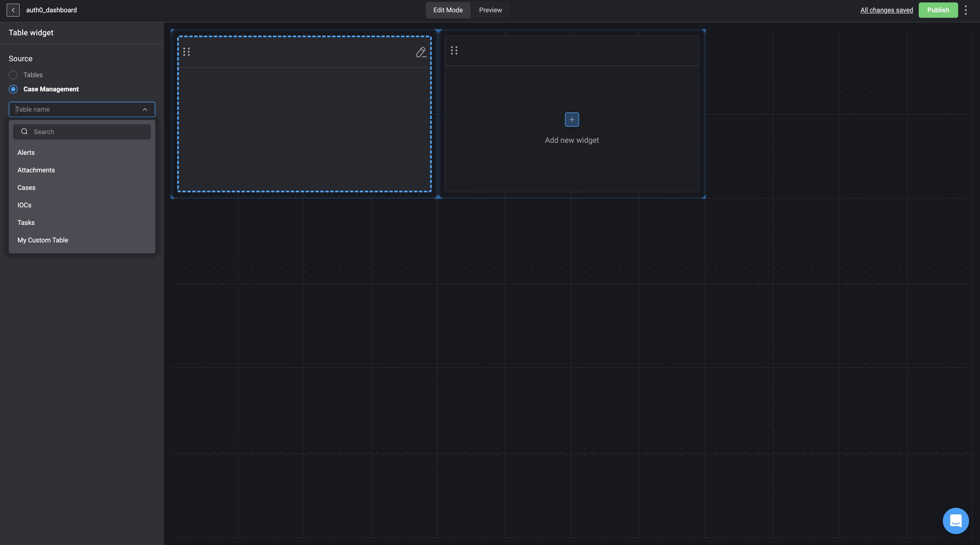Grab the drag handle of the empty widget
This screenshot has width=980, height=545.
click(454, 50)
